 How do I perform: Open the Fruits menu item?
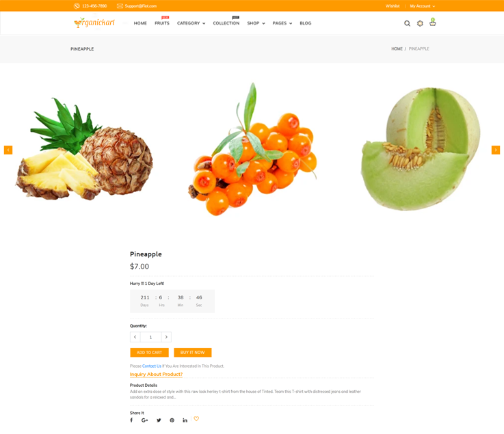click(x=162, y=23)
